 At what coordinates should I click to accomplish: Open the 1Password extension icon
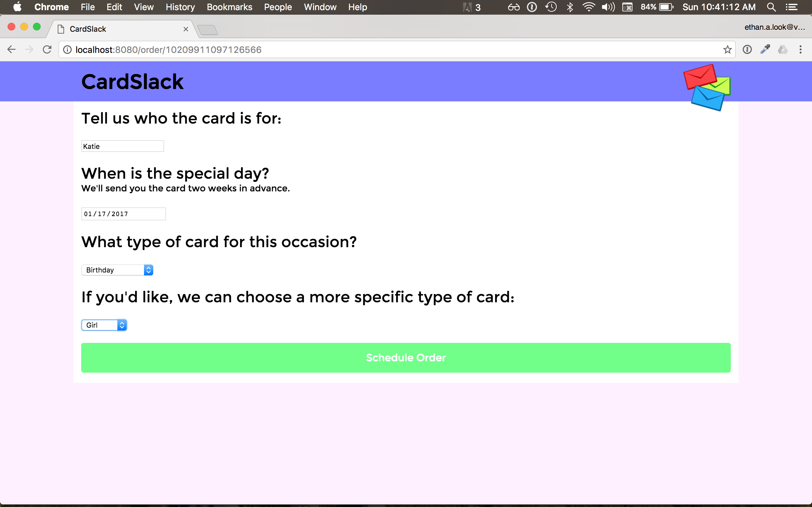747,50
